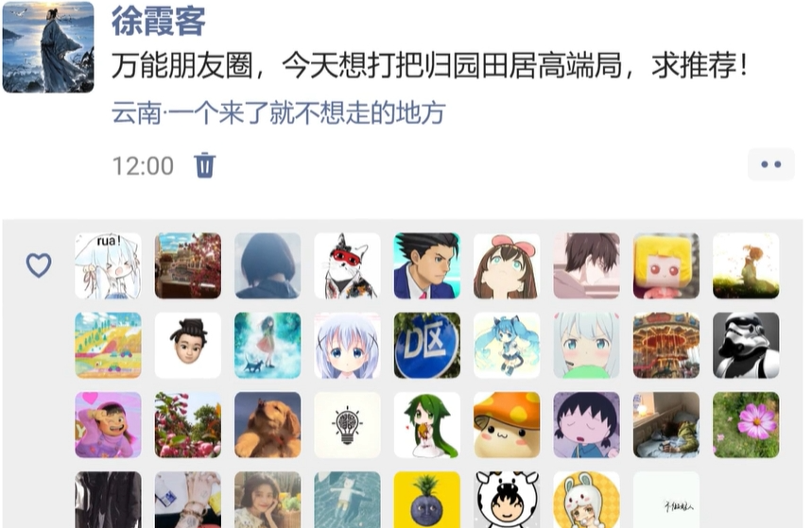
Task: Select the carousel merry-go-round avatar
Action: pyautogui.click(x=666, y=346)
